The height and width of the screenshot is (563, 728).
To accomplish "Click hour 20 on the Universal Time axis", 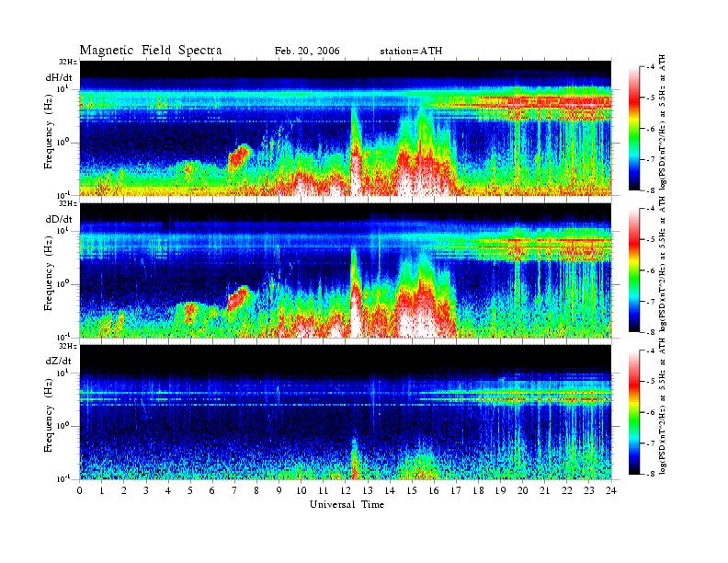I will (x=523, y=490).
